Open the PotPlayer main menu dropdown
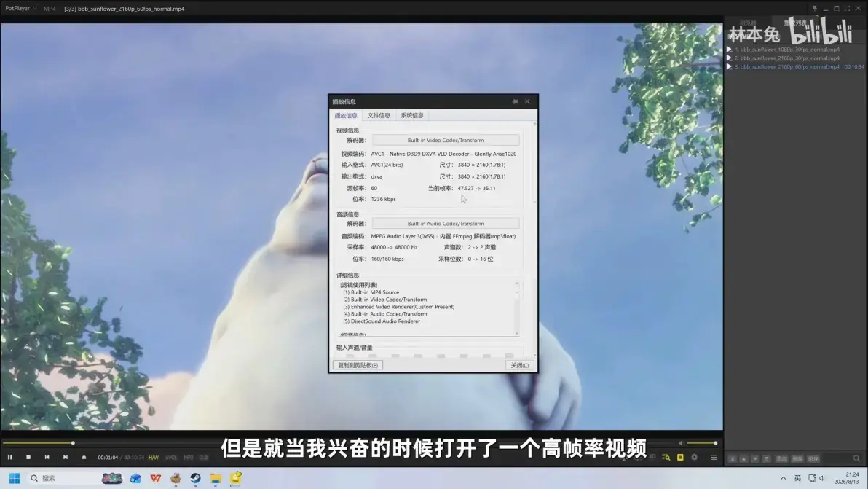This screenshot has height=489, width=868. (20, 8)
